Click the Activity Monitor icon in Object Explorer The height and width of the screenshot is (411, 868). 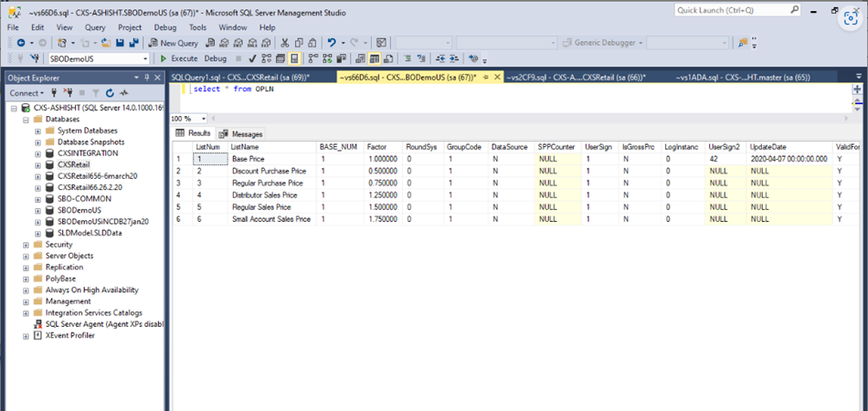point(124,93)
